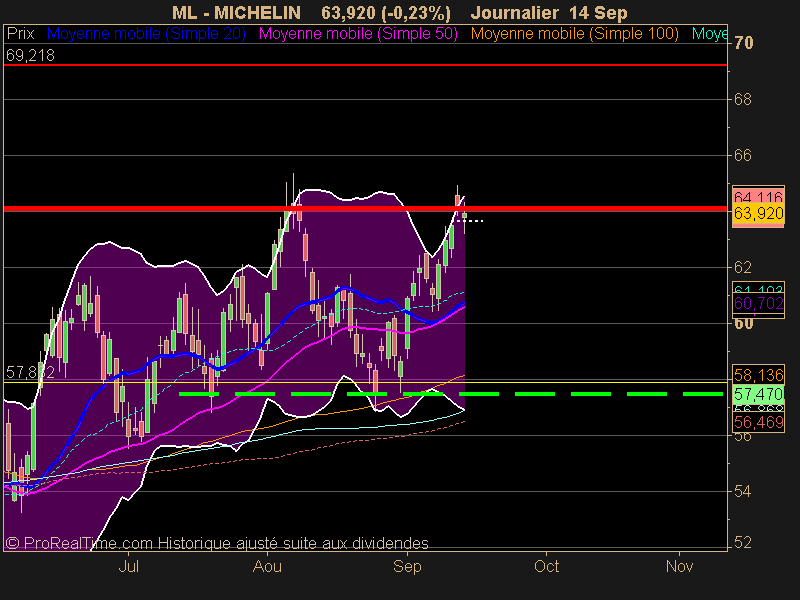The width and height of the screenshot is (800, 600).
Task: Select Moyenne mobile (Simple 20) legend entry
Action: click(146, 34)
